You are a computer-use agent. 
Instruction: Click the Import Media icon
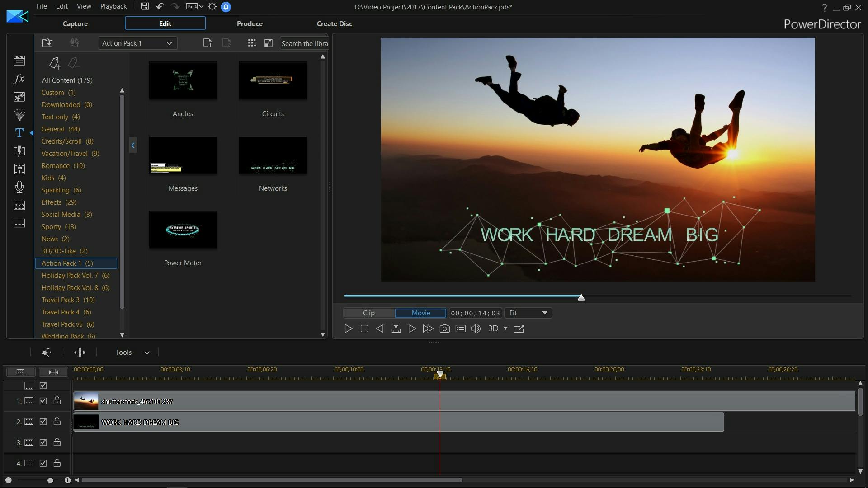pyautogui.click(x=47, y=43)
